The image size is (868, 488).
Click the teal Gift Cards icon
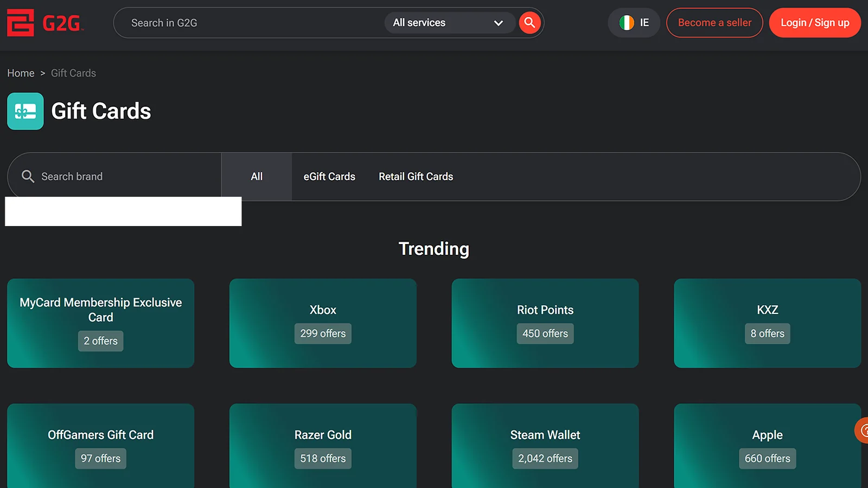tap(25, 111)
